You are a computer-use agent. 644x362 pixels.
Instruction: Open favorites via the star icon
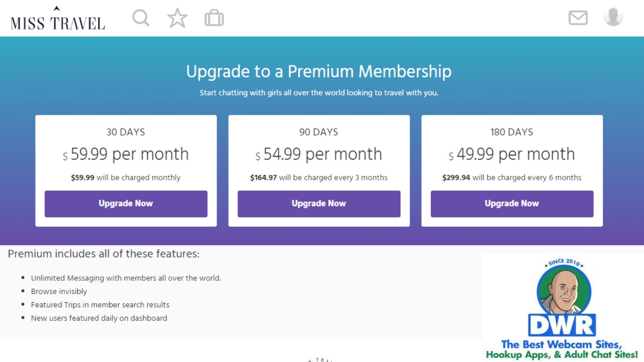pyautogui.click(x=177, y=18)
